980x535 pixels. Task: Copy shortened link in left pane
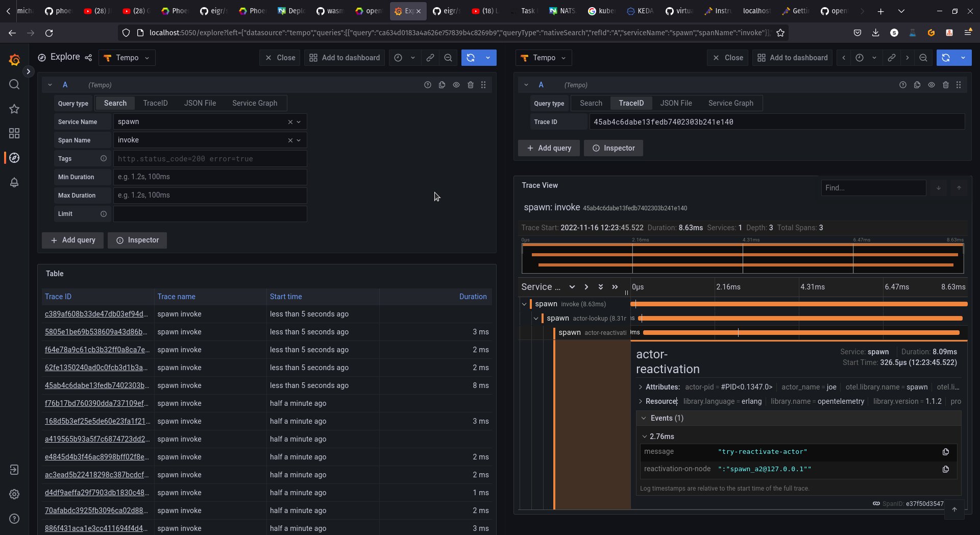pos(430,58)
